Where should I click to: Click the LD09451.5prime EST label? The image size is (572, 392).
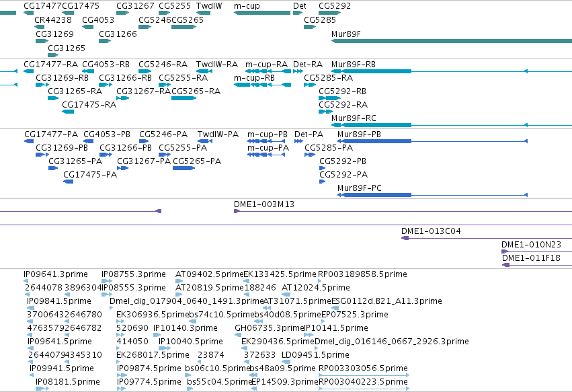click(x=315, y=355)
